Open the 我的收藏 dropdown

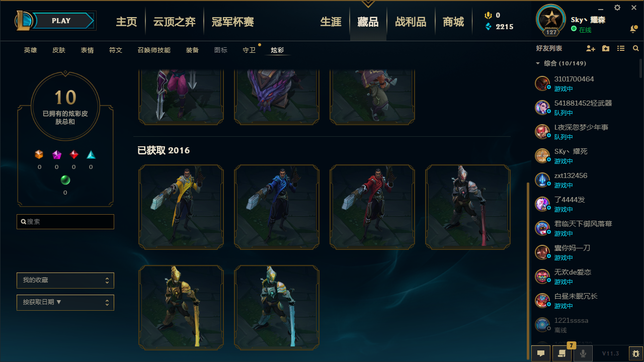65,281
